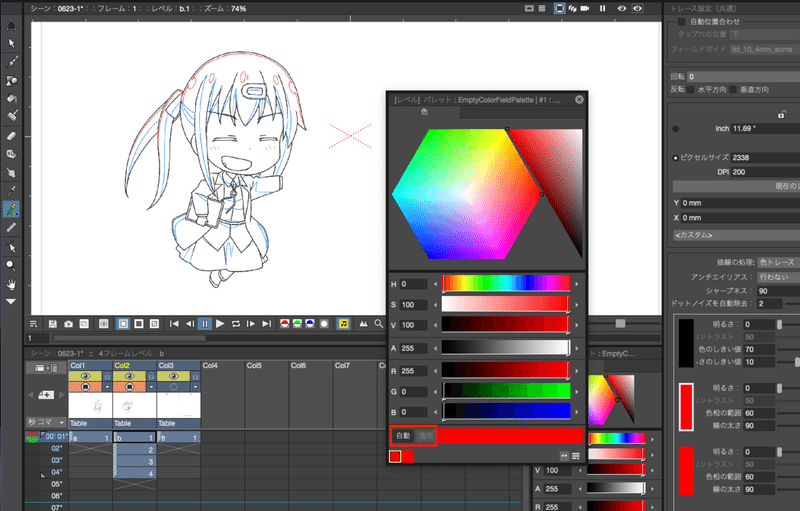Click the sub-camera preview eye icon
800x511 pixels.
point(638,8)
